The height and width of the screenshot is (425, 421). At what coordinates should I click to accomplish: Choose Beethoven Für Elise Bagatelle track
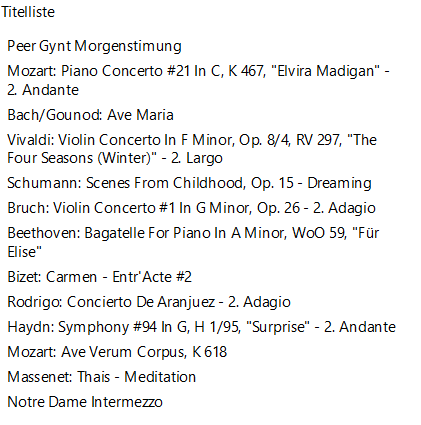[193, 242]
